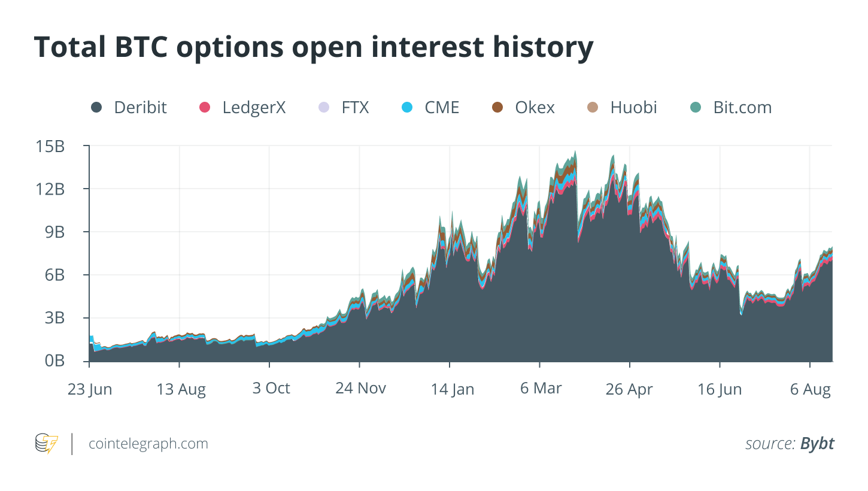Toggle the Deribit legend dot
This screenshot has height=491, width=868.
(x=96, y=108)
